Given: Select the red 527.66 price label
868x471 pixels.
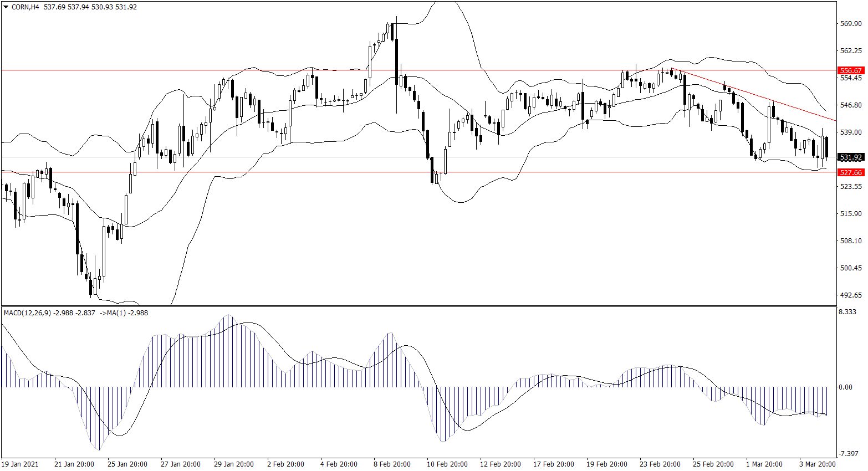Looking at the screenshot, I should pos(851,172).
